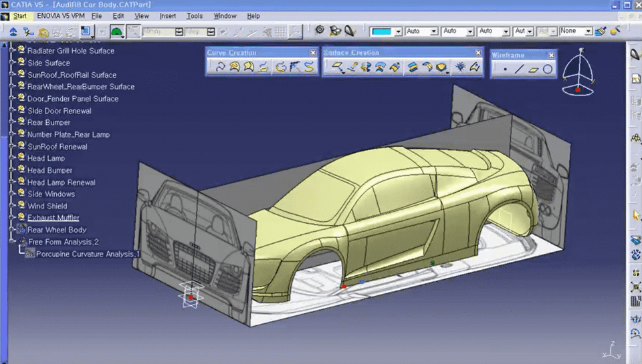The width and height of the screenshot is (642, 364).
Task: Collapse Free Form Analysis.2 node
Action: tap(12, 241)
